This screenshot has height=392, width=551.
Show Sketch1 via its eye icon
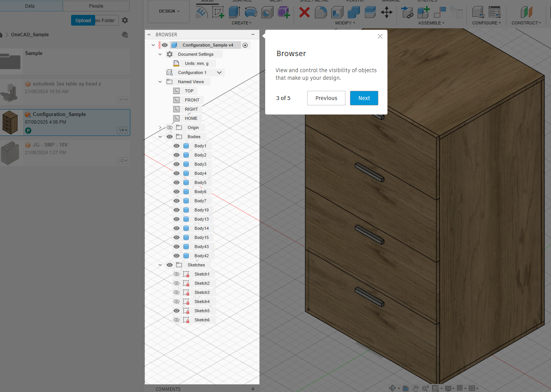coord(177,274)
